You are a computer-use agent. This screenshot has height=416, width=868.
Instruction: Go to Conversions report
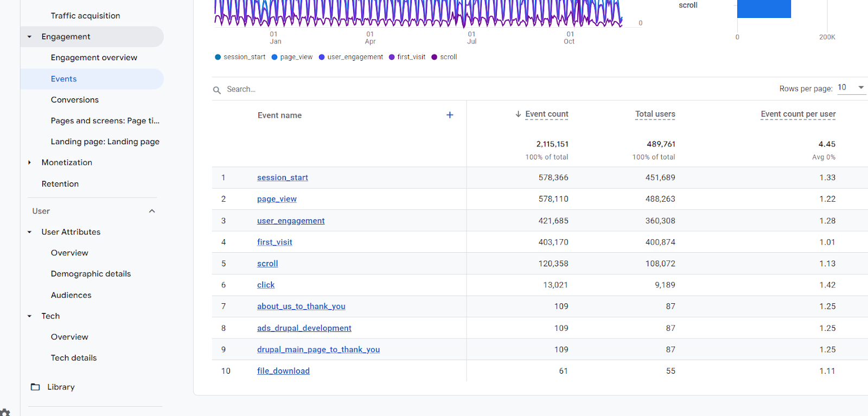(x=75, y=100)
